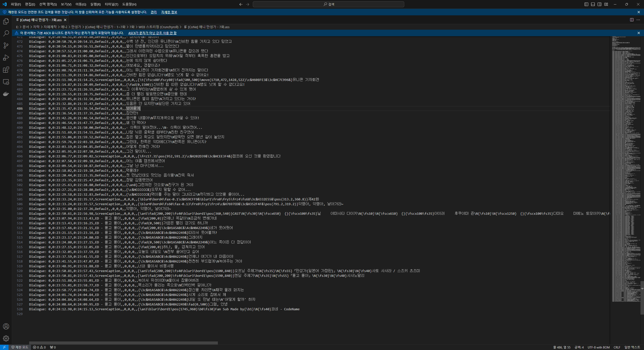Open Run and Debug view

pos(6,58)
